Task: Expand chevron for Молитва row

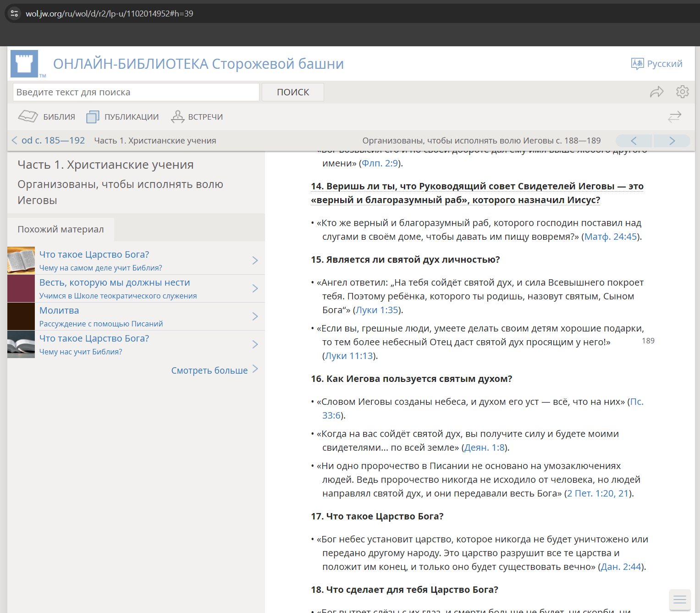Action: click(x=255, y=316)
